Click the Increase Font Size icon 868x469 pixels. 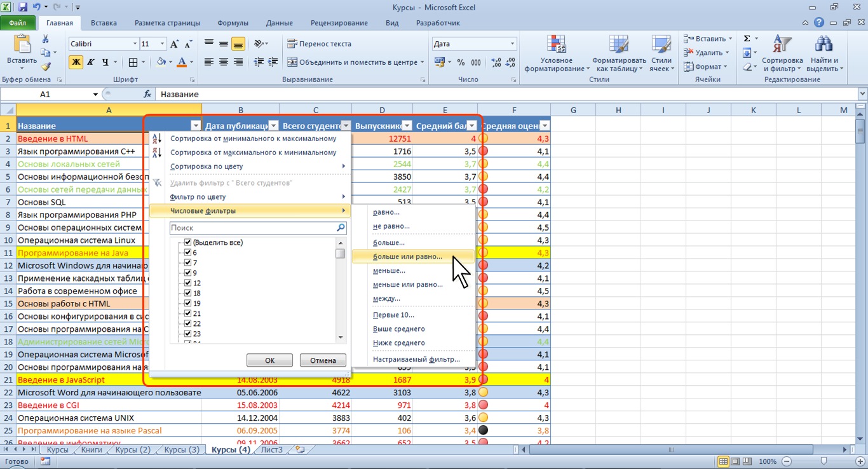click(x=174, y=44)
